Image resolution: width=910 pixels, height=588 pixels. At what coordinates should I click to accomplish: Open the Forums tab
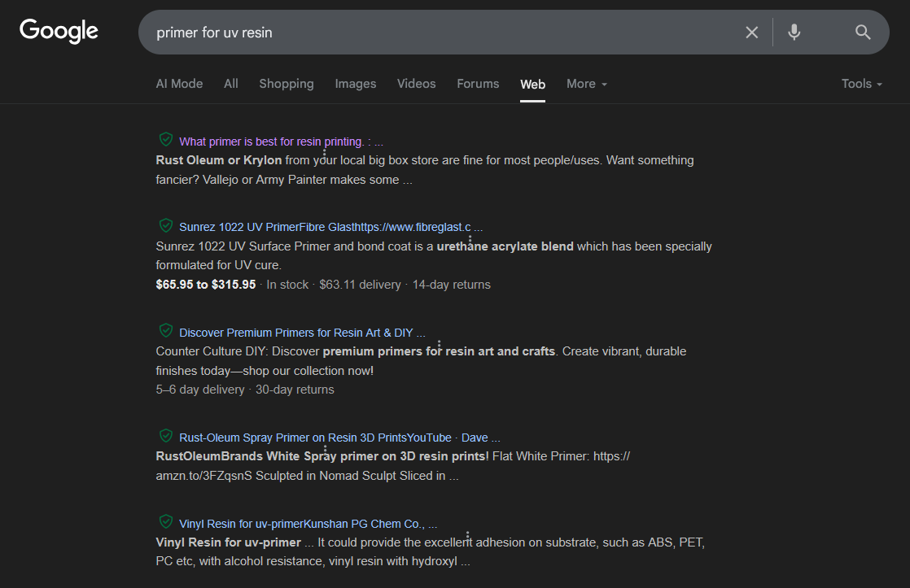478,84
